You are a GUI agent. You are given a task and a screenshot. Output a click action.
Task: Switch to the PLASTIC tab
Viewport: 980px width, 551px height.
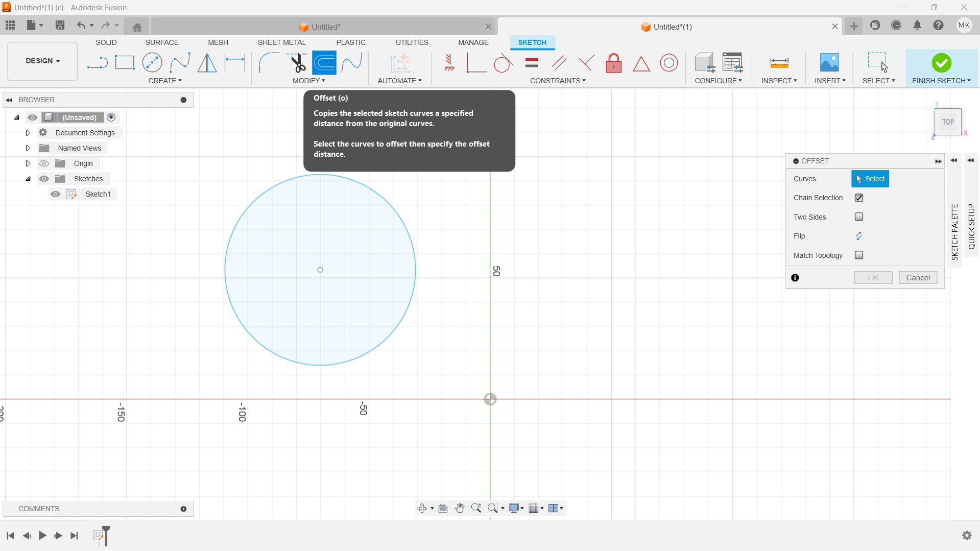coord(351,42)
